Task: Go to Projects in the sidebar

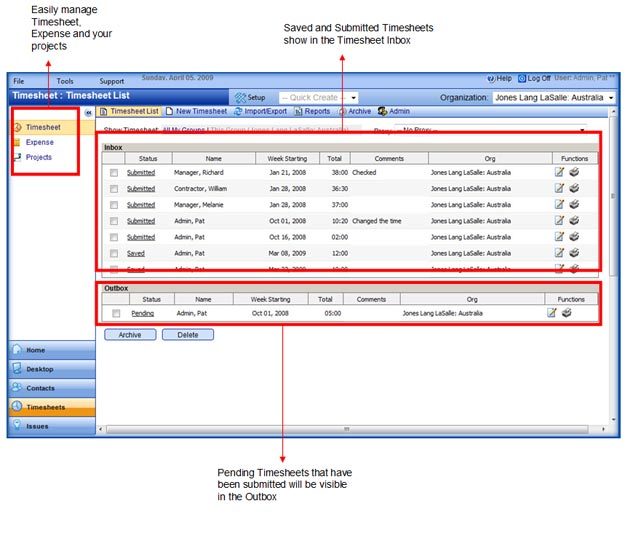Action: click(39, 157)
